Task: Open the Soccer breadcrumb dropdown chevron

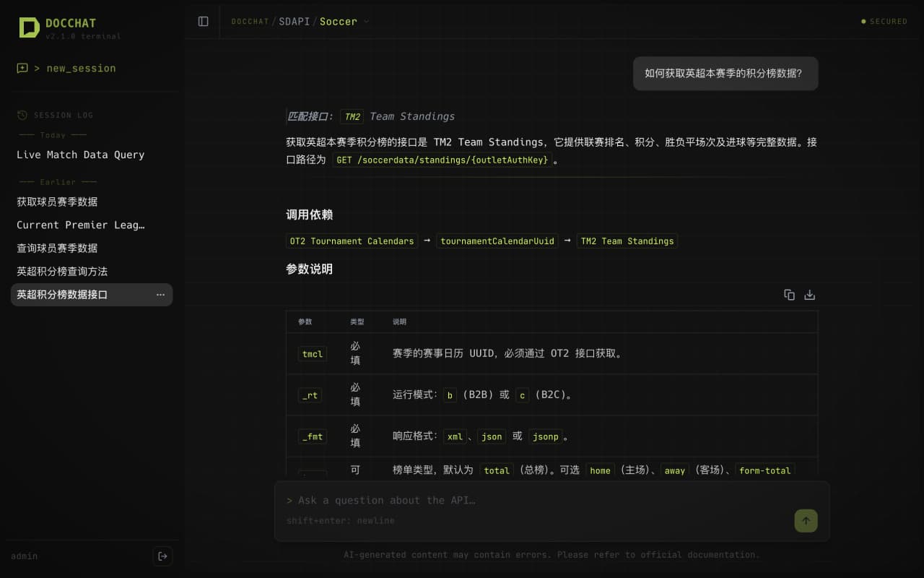Action: point(365,21)
